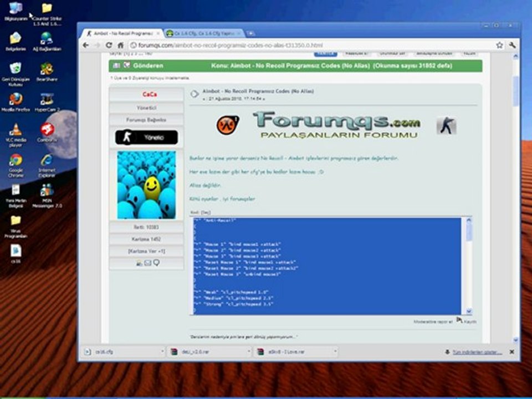Click the page scrollbar up arrow

point(516,56)
